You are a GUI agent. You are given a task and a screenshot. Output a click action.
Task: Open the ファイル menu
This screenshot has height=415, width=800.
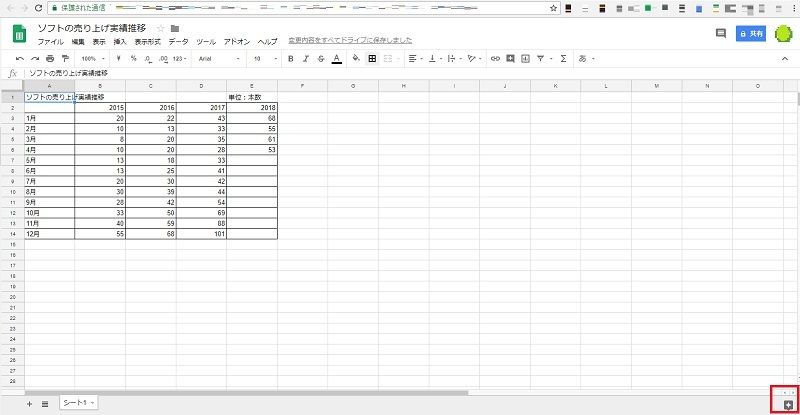tap(50, 42)
